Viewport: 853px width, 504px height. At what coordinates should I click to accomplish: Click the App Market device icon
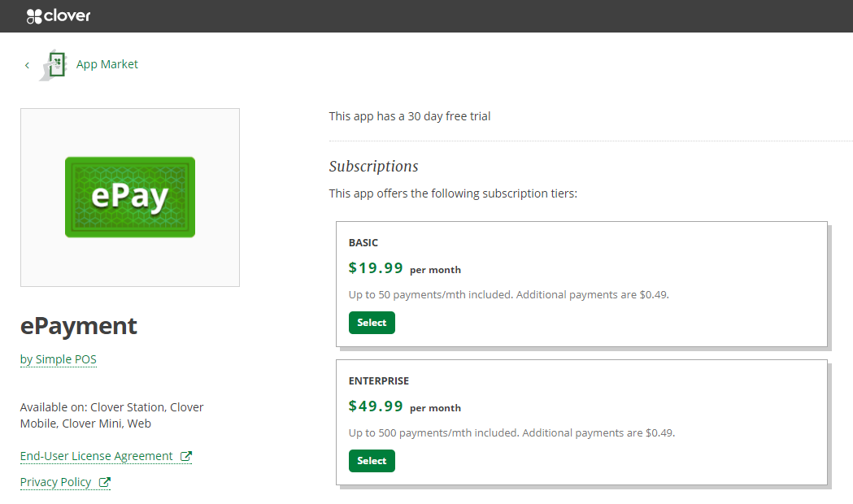(x=54, y=65)
